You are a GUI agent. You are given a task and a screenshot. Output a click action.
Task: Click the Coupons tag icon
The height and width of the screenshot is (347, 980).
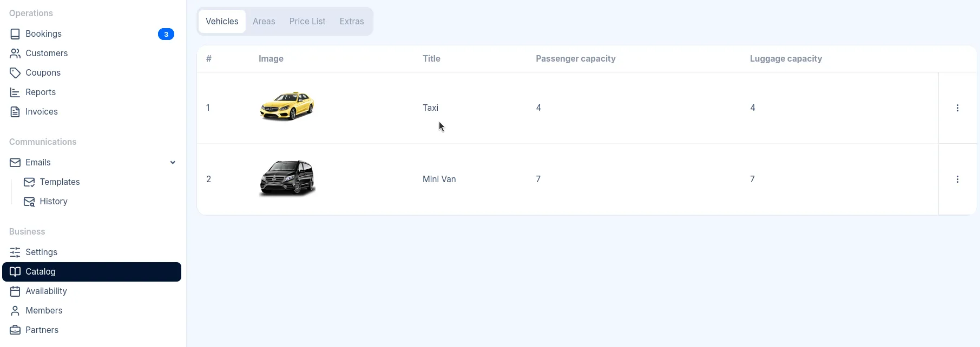pyautogui.click(x=15, y=73)
